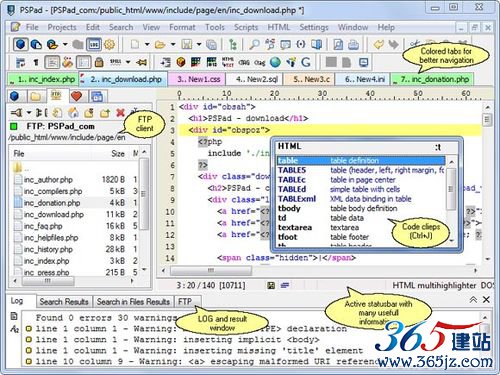
Task: Collapse log panel with double chevron icon
Action: tap(473, 299)
